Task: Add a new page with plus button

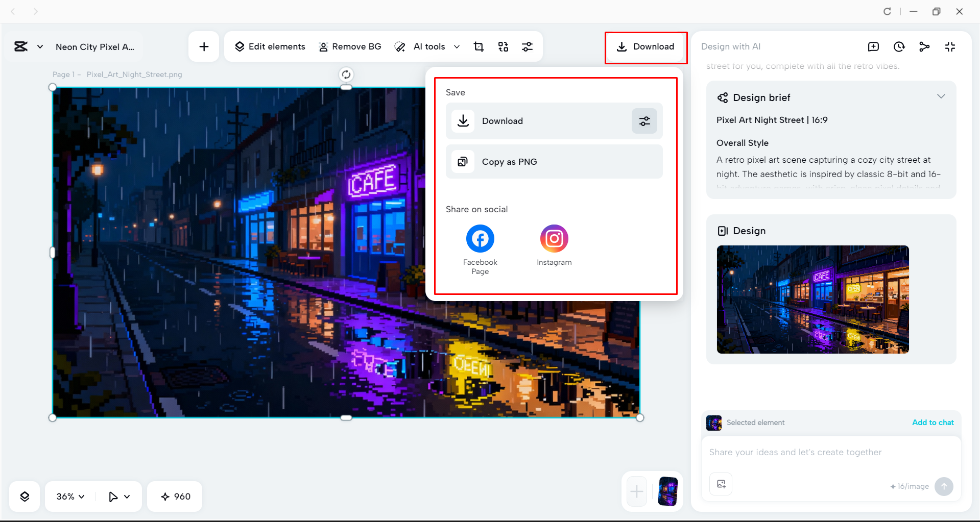Action: pyautogui.click(x=637, y=491)
